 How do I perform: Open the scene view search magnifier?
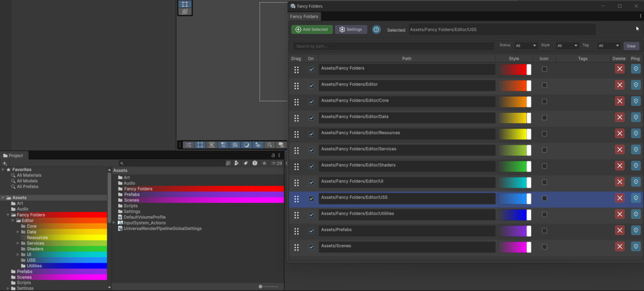tap(269, 145)
